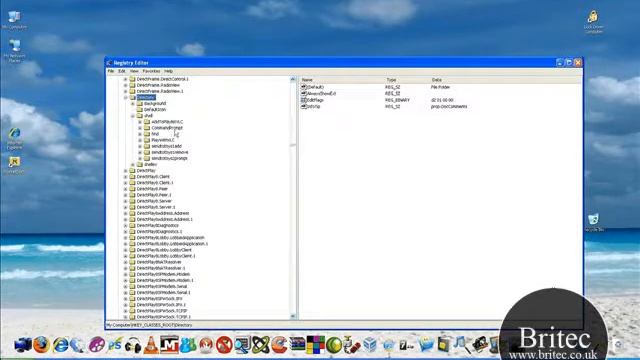Screen dimensions: 640x360
Task: Launch VirtualBox cube icon in dock
Action: coord(370,345)
